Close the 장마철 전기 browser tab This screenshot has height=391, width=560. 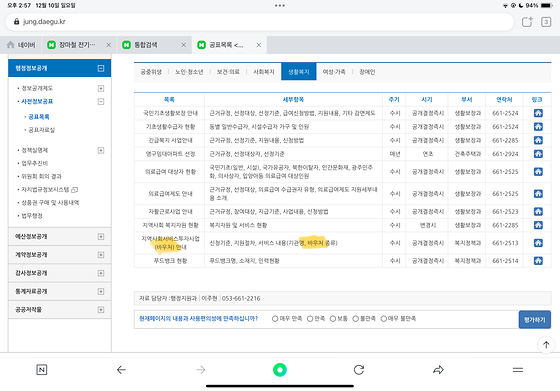[x=109, y=45]
